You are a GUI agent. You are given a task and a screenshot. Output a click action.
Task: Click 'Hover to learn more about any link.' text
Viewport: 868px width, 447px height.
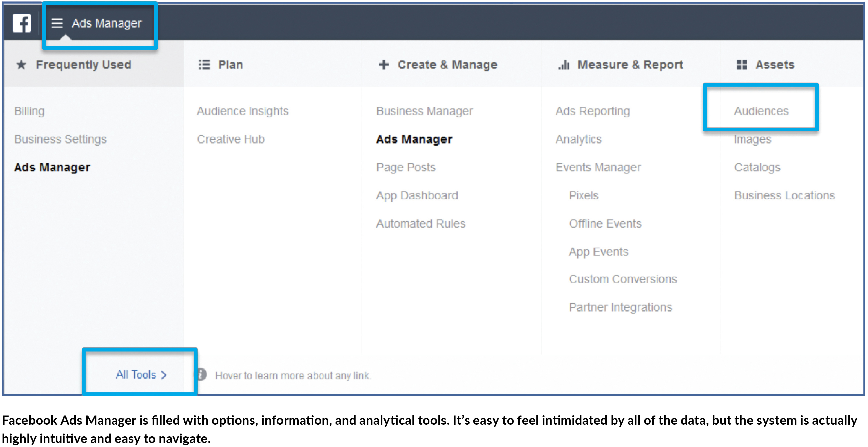click(293, 376)
